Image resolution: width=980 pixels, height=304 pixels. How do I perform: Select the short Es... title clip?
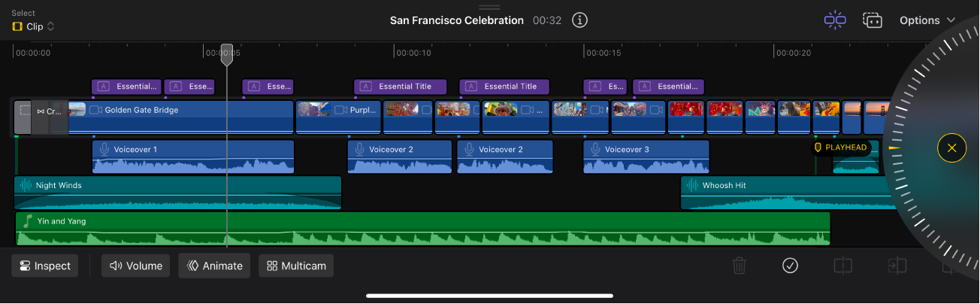pos(605,87)
